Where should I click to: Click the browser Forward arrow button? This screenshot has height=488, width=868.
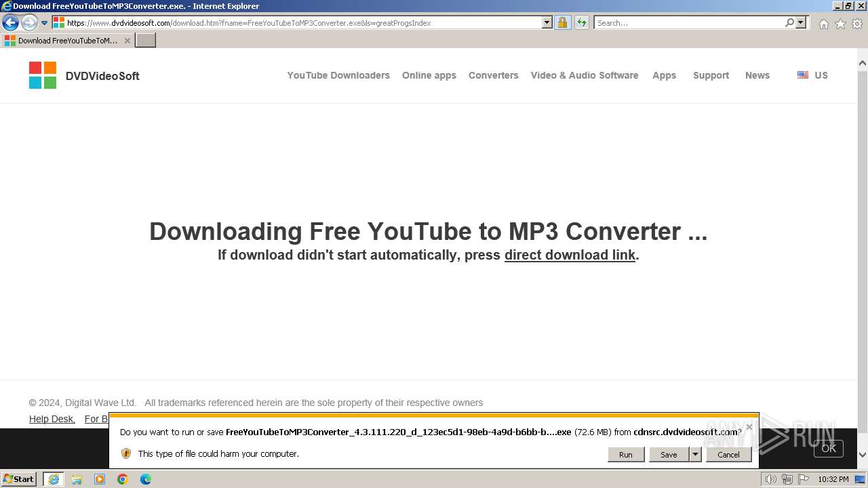pyautogui.click(x=29, y=22)
